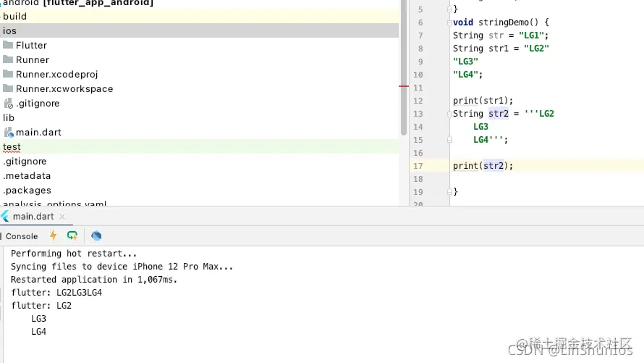The image size is (644, 363).
Task: Click the 'print(str1);' code line
Action: pyautogui.click(x=483, y=101)
